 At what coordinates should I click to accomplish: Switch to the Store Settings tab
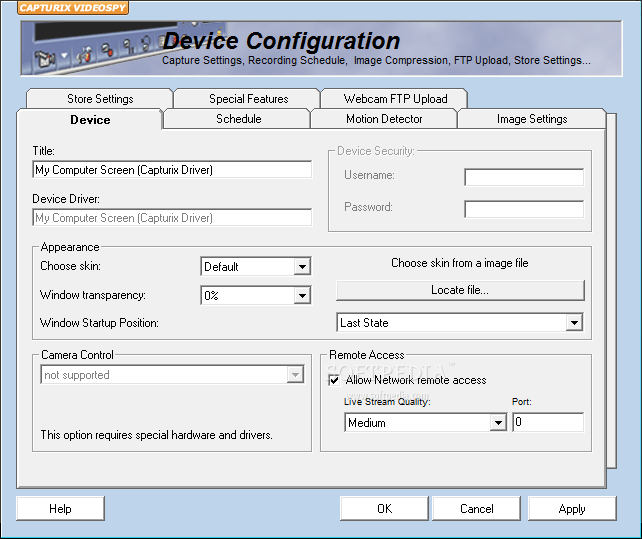99,99
